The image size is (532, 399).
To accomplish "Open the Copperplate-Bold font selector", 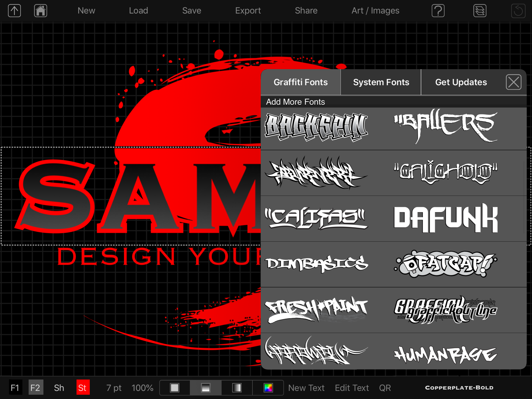I will click(x=459, y=388).
